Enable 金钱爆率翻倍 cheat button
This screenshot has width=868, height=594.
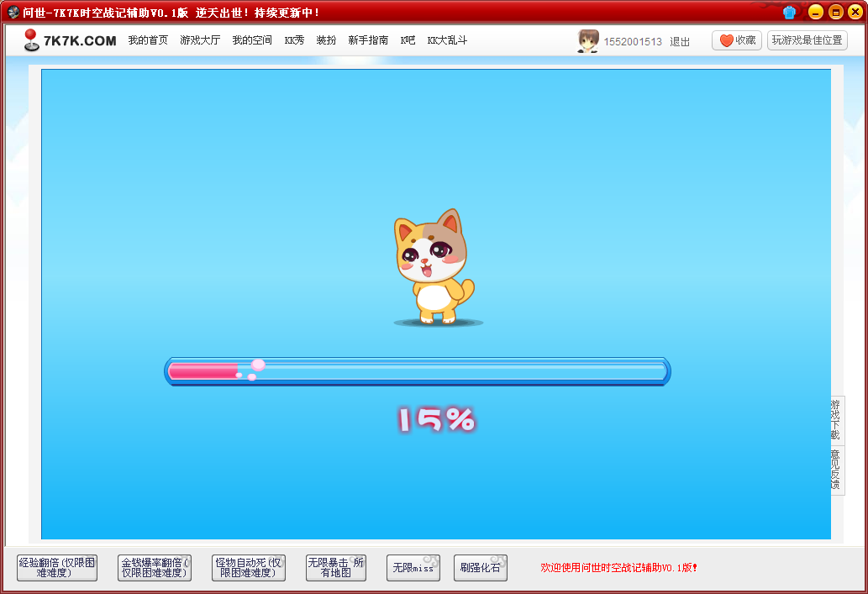155,567
